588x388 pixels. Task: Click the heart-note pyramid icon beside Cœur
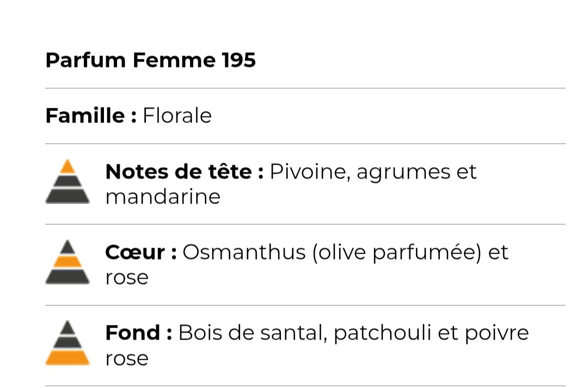68,263
